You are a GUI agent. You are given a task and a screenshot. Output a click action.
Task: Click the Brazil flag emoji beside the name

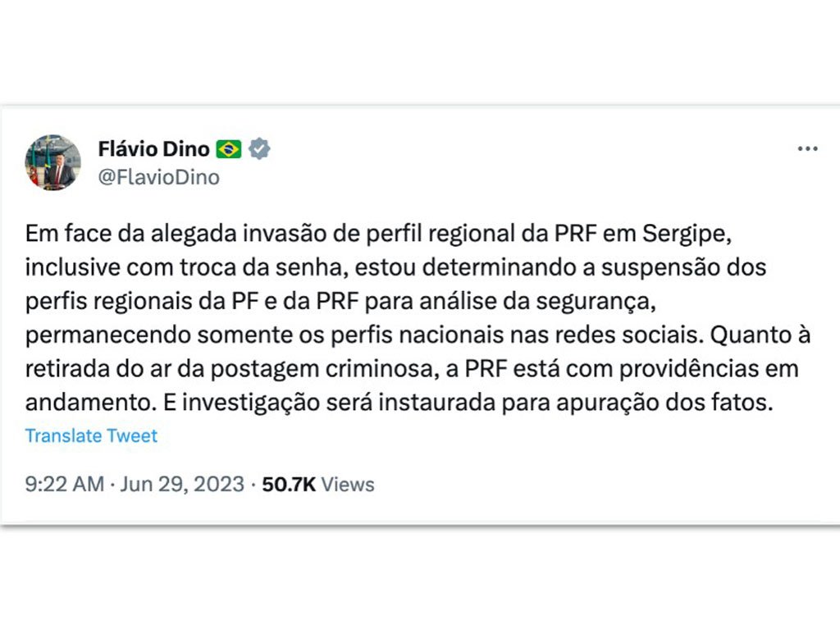tap(229, 149)
